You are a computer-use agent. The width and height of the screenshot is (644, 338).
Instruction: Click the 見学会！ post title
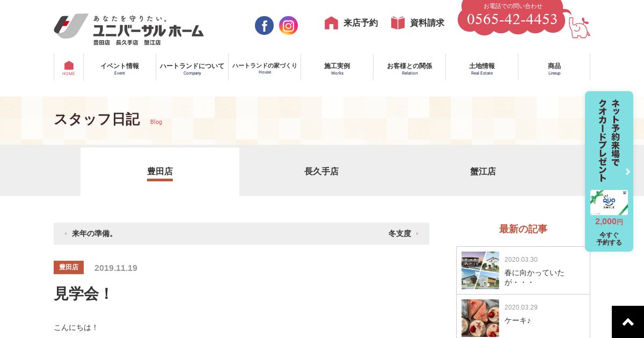[x=83, y=293]
